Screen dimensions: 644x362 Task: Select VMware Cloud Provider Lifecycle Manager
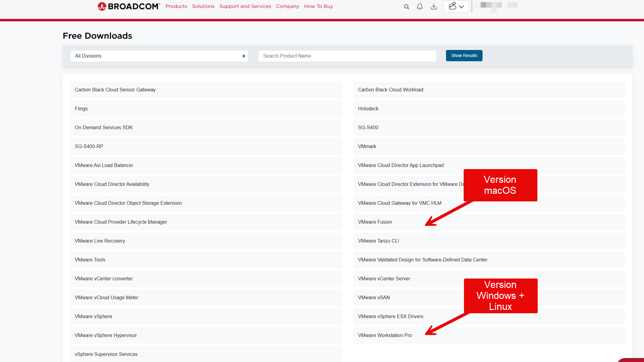click(206, 222)
